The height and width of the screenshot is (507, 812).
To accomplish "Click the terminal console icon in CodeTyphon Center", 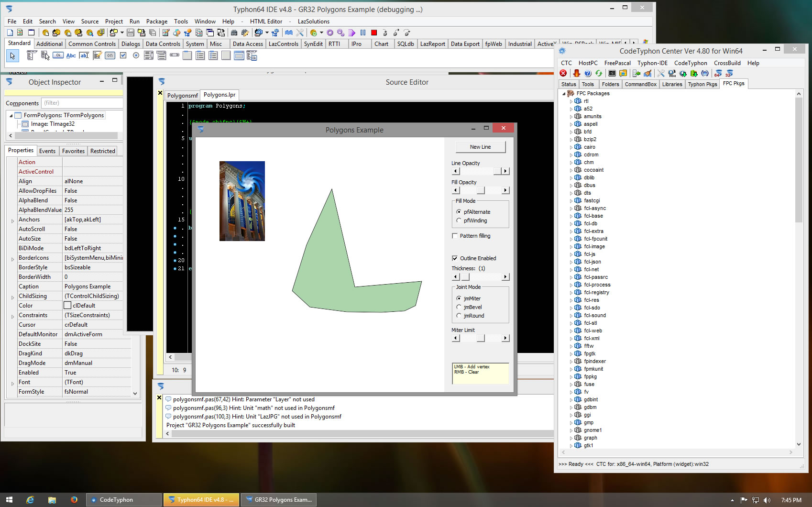I will pos(612,73).
